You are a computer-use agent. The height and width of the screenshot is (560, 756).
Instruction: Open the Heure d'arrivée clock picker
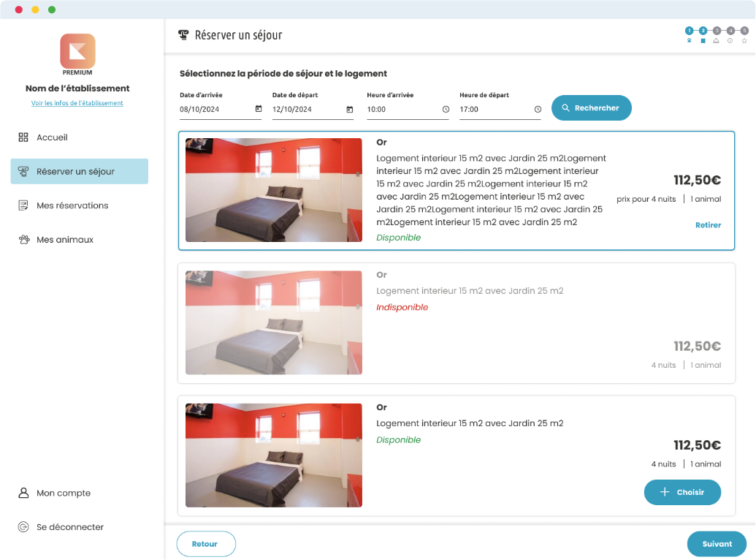(446, 110)
